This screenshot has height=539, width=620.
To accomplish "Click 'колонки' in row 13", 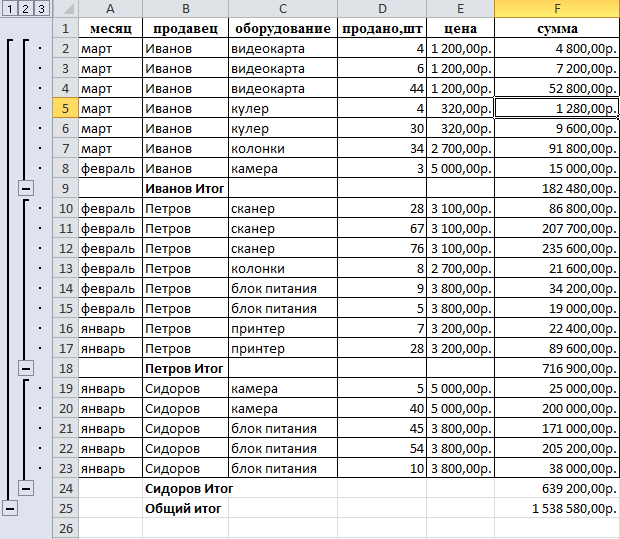I will [x=283, y=269].
